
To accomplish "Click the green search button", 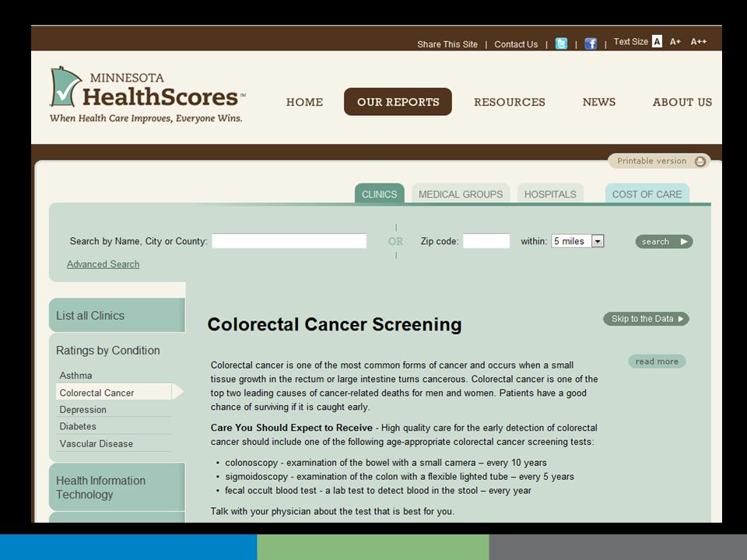I will (x=664, y=241).
